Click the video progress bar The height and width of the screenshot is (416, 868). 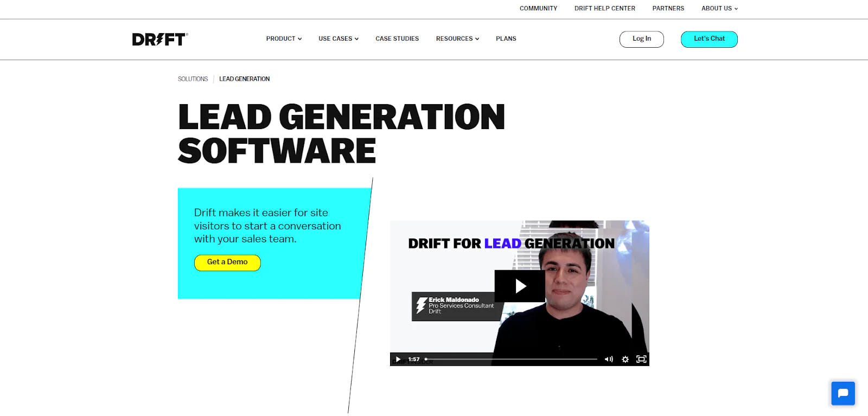[x=511, y=359]
